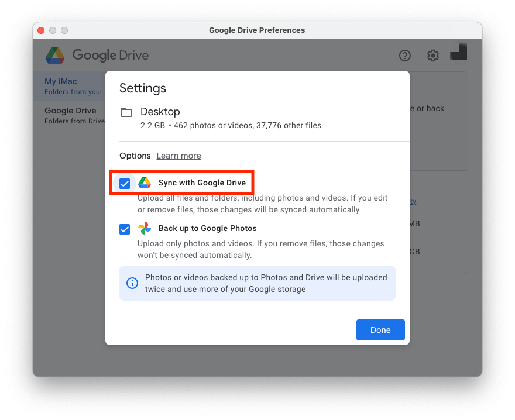This screenshot has height=420, width=515.
Task: Click the "Sync with Google Drive" label text
Action: [202, 183]
